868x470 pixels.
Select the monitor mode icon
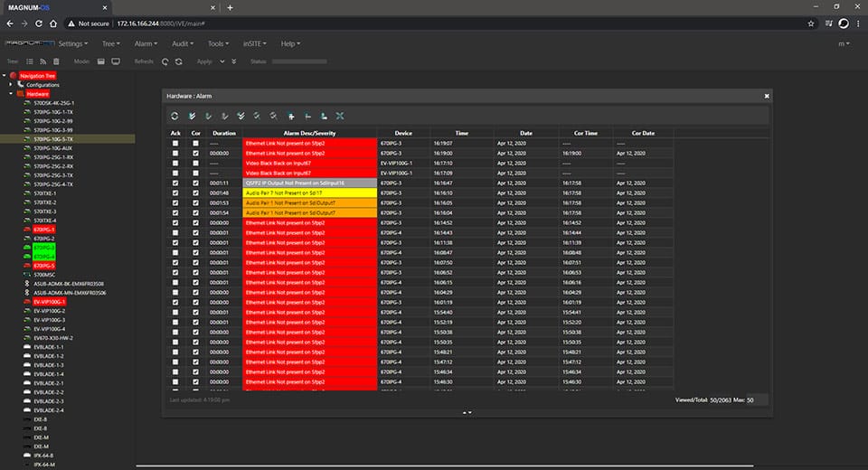[116, 61]
